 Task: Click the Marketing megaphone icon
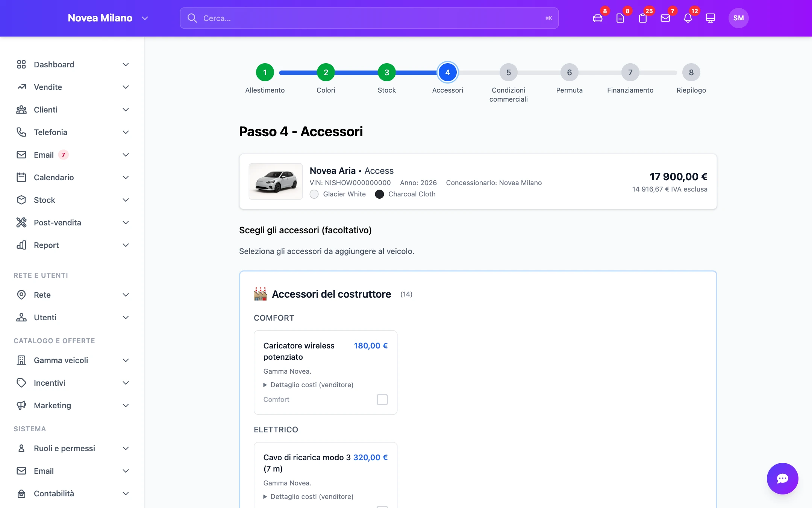coord(21,405)
